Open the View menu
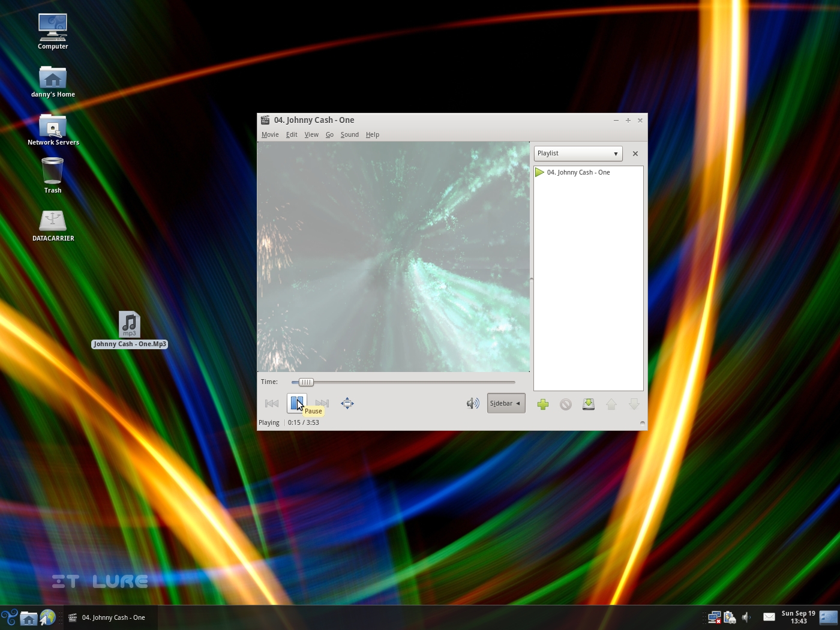840x630 pixels. pyautogui.click(x=311, y=134)
